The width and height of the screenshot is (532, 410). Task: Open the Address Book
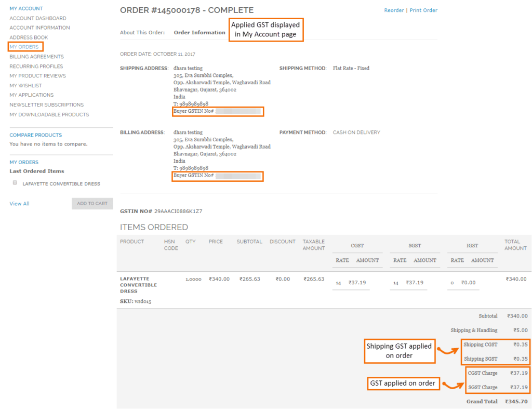[28, 37]
